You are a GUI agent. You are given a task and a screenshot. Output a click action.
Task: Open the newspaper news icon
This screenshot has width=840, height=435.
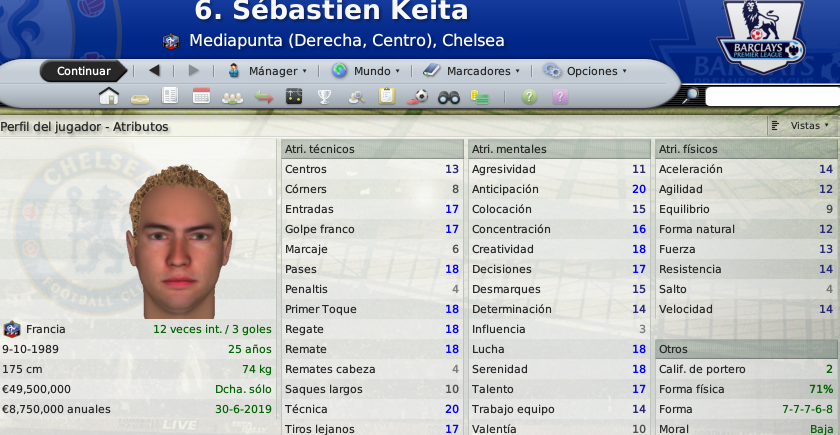tap(170, 97)
